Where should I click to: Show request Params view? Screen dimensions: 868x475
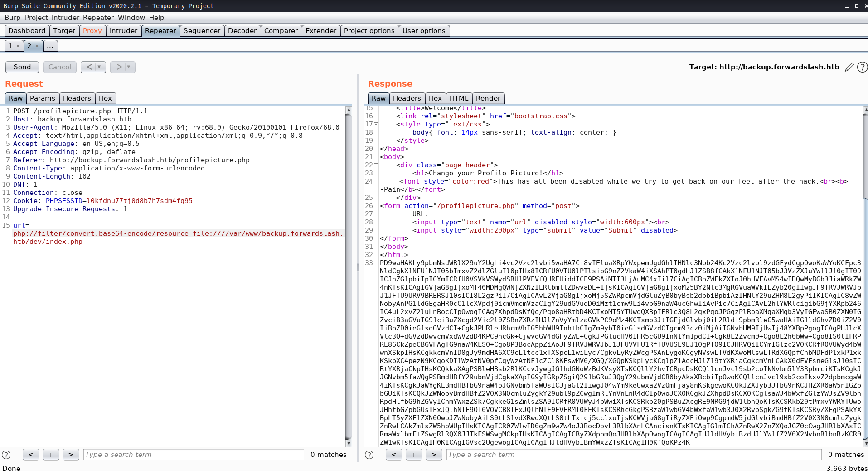click(x=43, y=98)
